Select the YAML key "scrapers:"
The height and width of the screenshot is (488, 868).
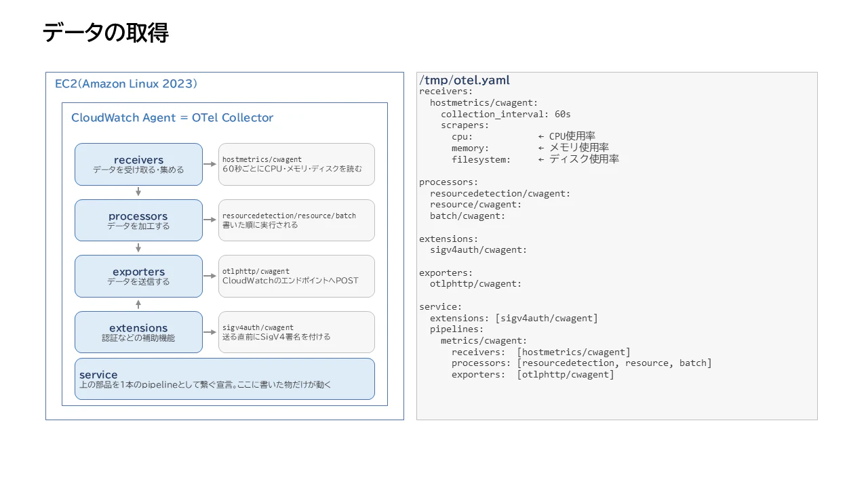coord(465,125)
